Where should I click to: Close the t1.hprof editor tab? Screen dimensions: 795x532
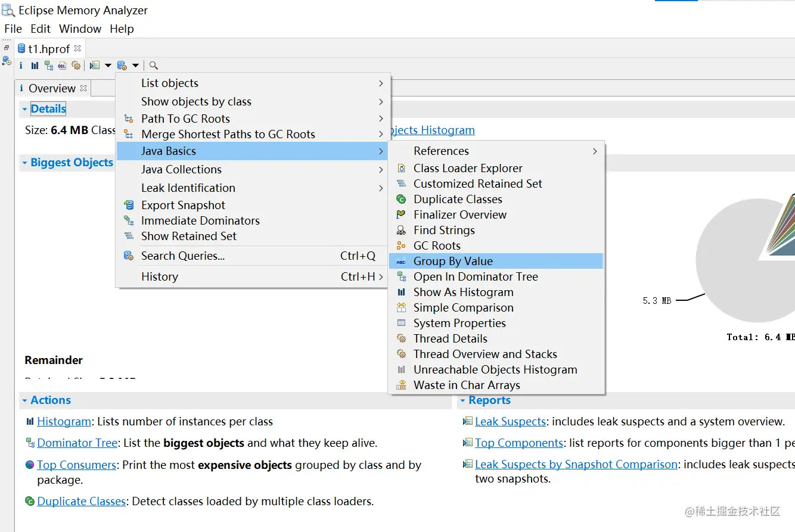(x=77, y=48)
